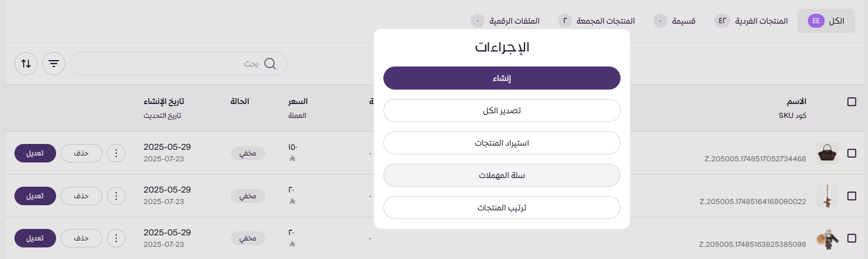
Task: Click the إنشاء button in actions menu
Action: pos(502,78)
